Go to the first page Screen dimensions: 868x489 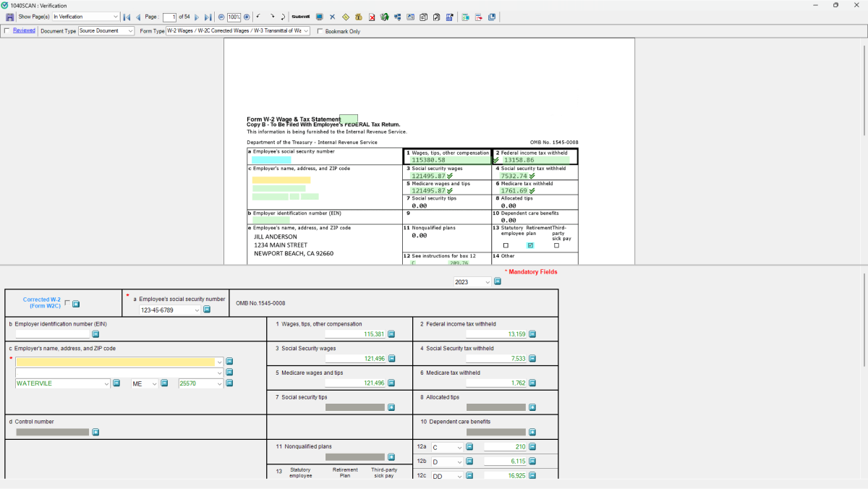(x=127, y=17)
